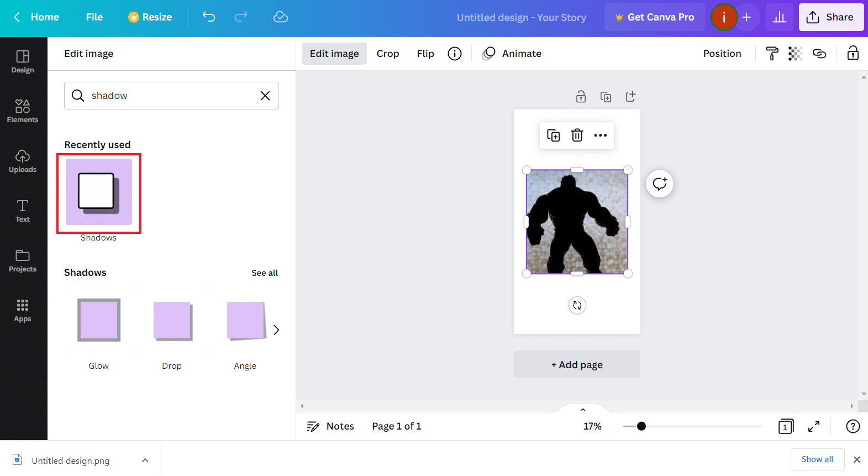The image size is (868, 476).
Task: Open the account avatar menu
Action: point(724,17)
